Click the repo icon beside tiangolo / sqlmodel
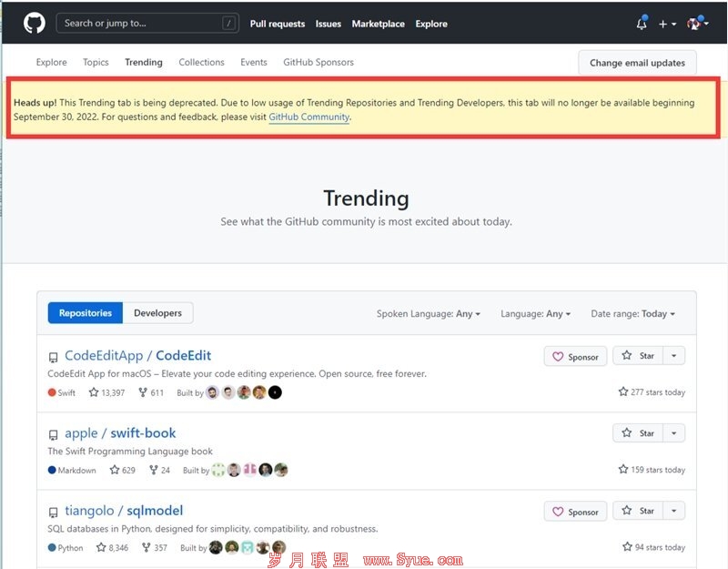The image size is (728, 569). click(54, 513)
